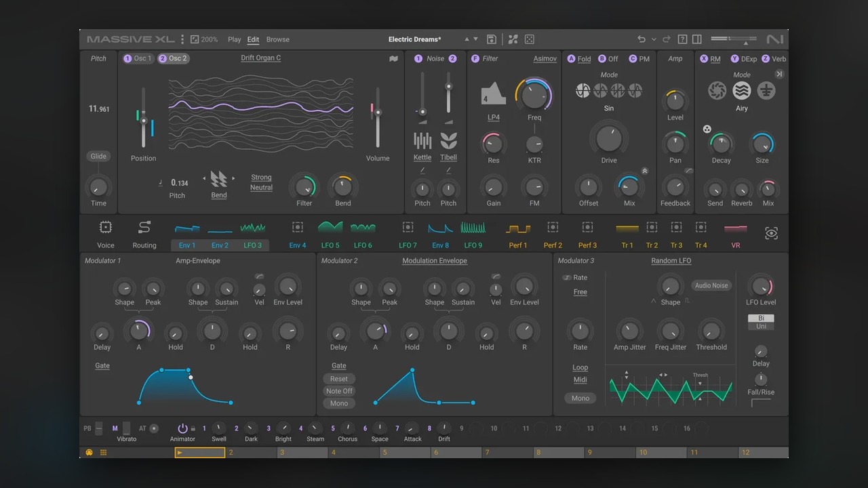The width and height of the screenshot is (868, 488).
Task: Open the preset dice icon left of randomize
Action: tap(513, 39)
